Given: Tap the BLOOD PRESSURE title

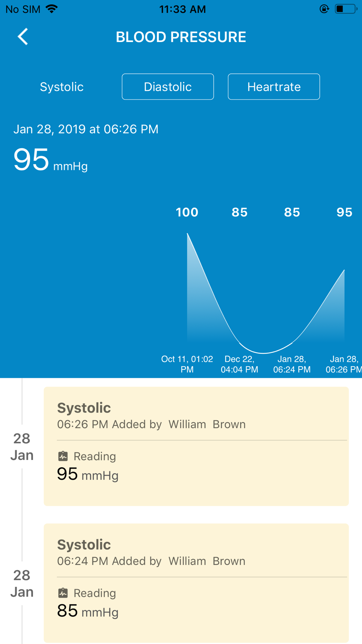Looking at the screenshot, I should tap(181, 37).
